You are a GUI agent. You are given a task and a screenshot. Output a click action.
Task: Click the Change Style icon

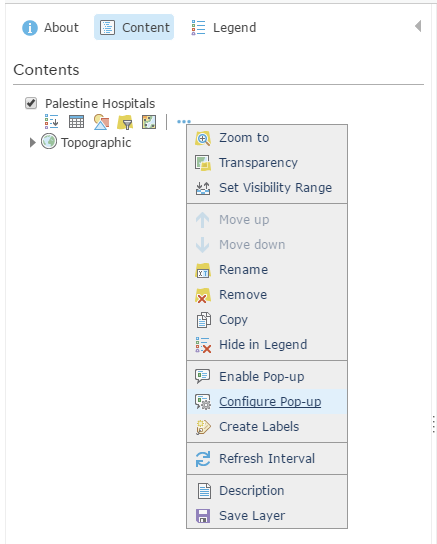click(x=101, y=122)
